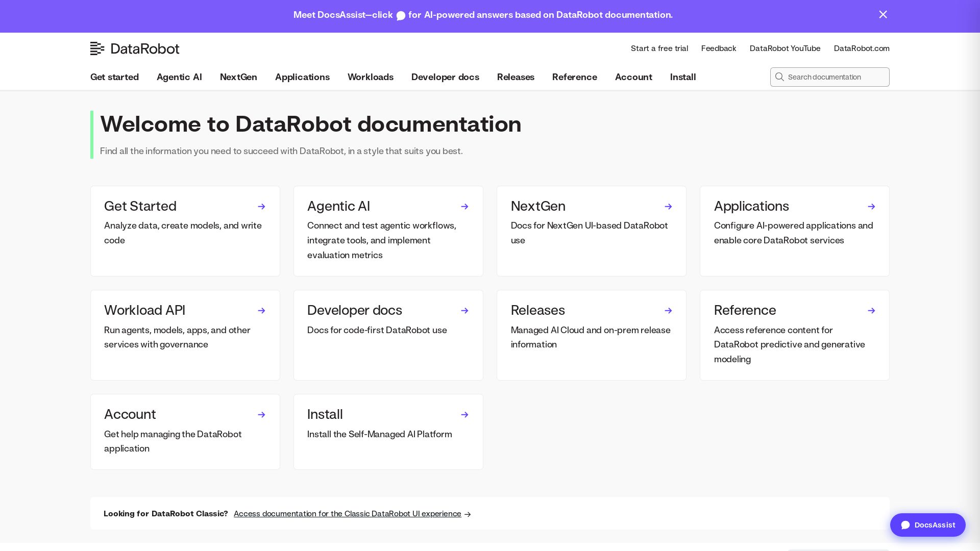Click 'Docs for code-first DataRobot use' text
This screenshot has width=980, height=551.
point(377,330)
